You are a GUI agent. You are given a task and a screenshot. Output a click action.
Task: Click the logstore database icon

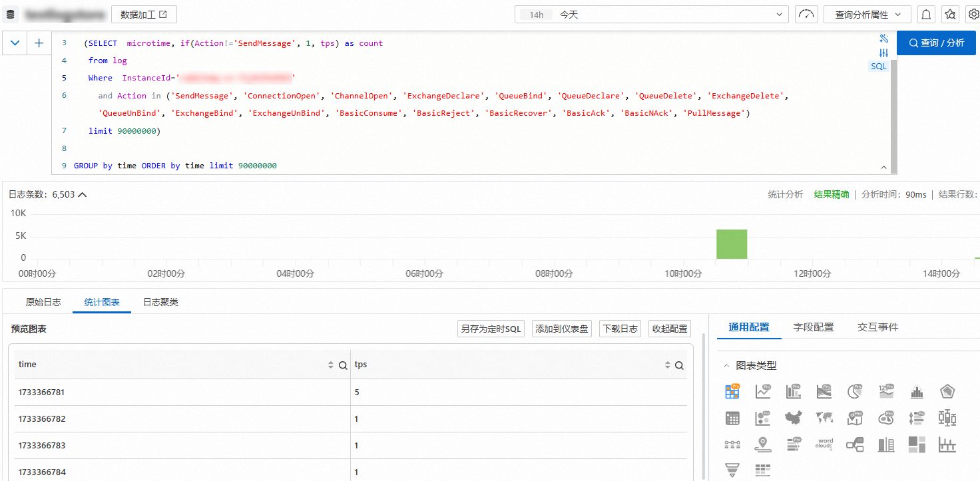pos(11,14)
